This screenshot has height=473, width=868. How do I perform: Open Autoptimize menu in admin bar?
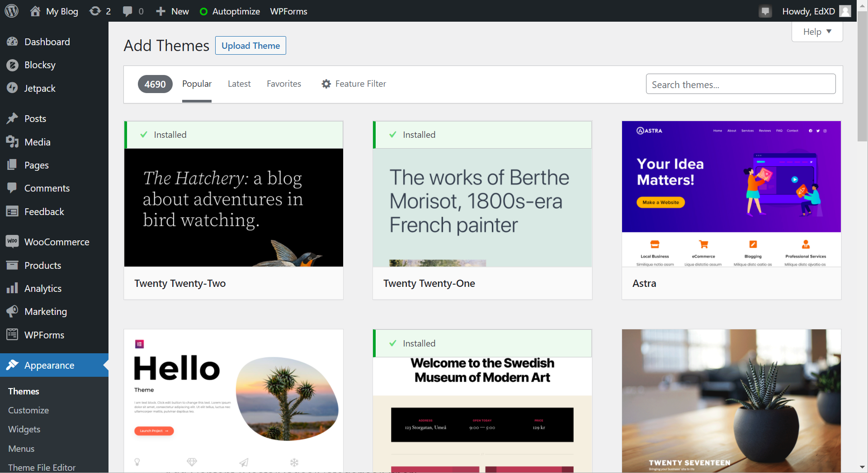[x=230, y=11]
